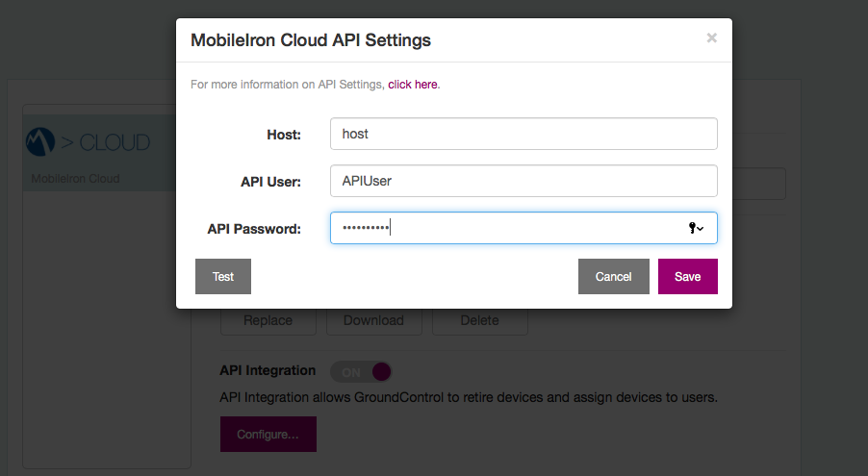
Task: Click the MobileIron Cloud logo icon
Action: click(x=40, y=142)
